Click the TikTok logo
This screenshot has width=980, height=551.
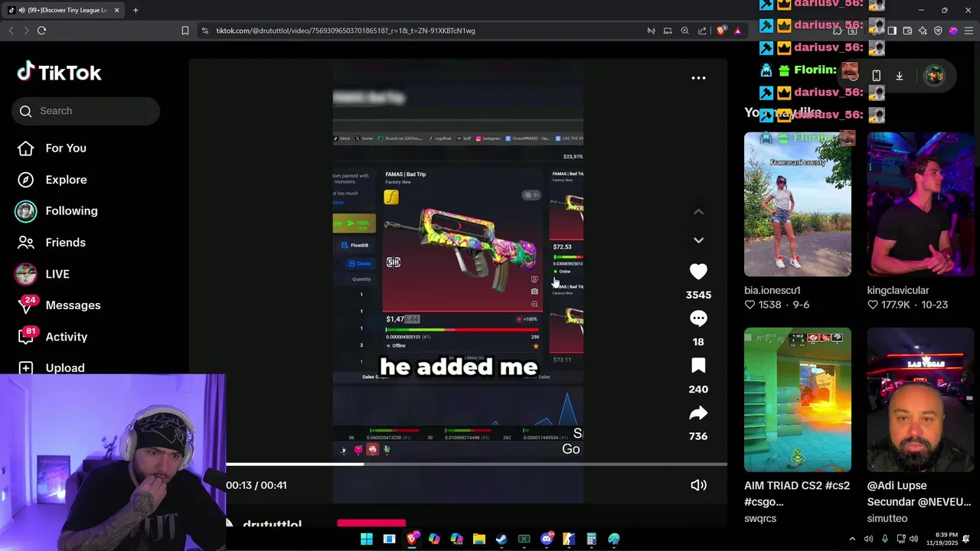(60, 73)
